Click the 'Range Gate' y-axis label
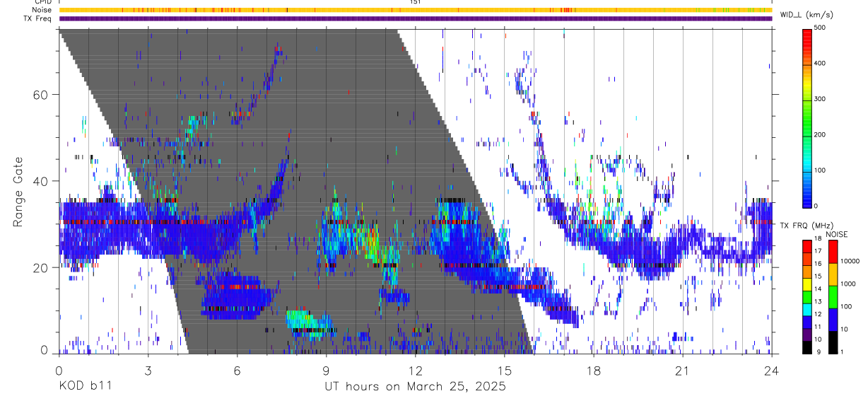This screenshot has height=401, width=868. coord(17,191)
